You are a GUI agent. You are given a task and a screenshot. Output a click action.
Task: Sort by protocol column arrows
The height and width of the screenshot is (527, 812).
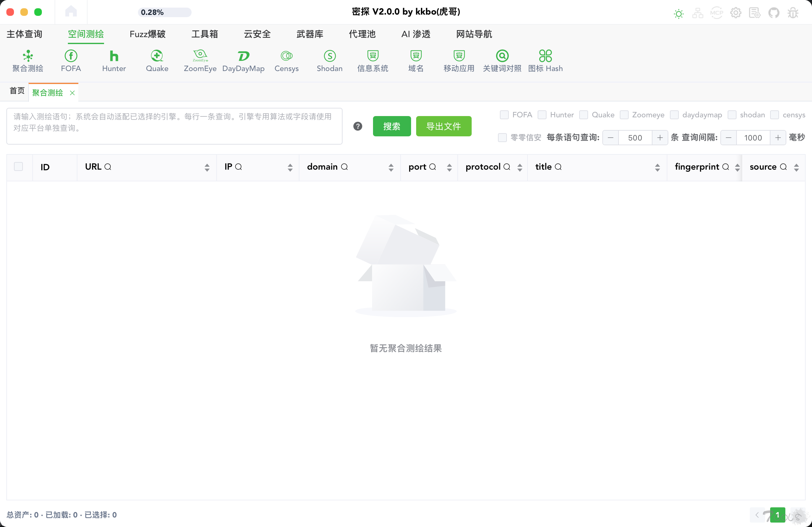[520, 167]
